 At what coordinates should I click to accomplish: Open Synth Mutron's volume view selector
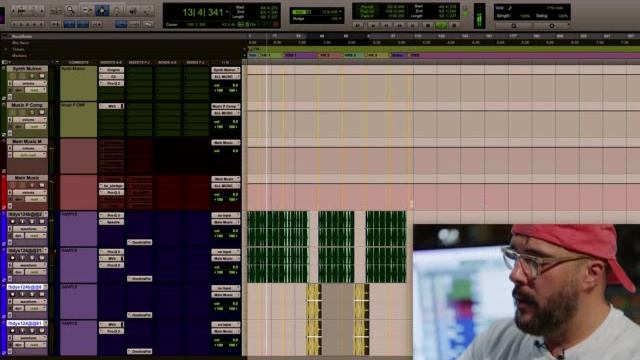(x=30, y=83)
